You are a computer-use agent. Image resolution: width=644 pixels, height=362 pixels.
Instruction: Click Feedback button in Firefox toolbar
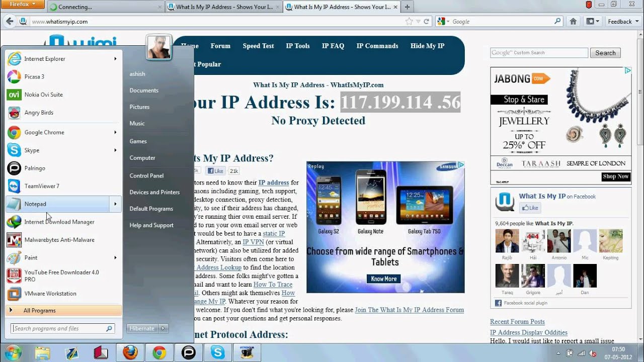[622, 22]
